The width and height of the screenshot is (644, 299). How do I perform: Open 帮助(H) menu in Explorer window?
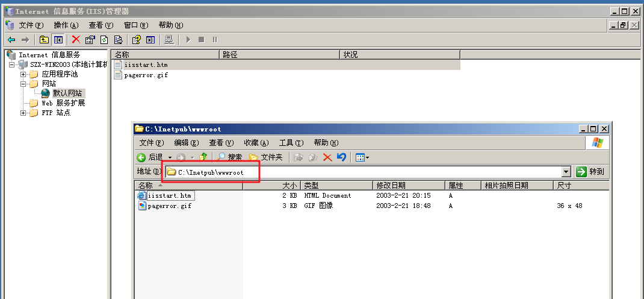pos(326,143)
